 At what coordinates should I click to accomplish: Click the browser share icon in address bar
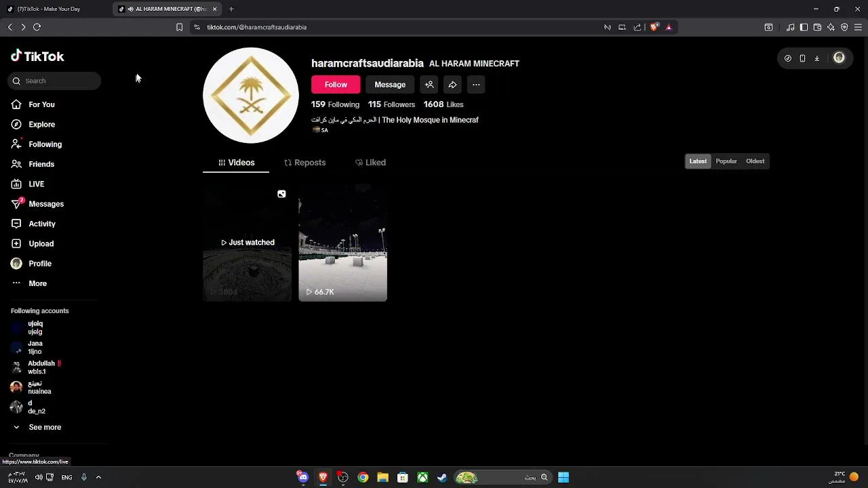coord(637,27)
